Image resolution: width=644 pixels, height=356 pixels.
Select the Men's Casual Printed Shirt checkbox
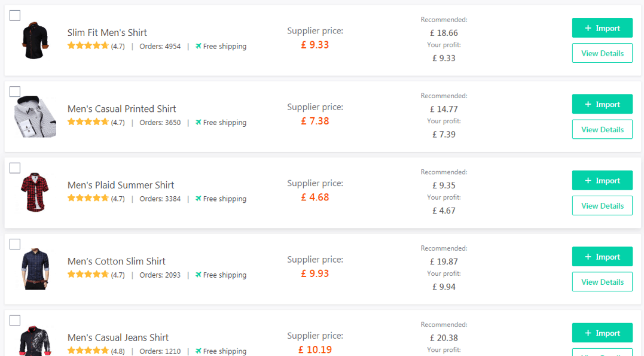coord(15,92)
